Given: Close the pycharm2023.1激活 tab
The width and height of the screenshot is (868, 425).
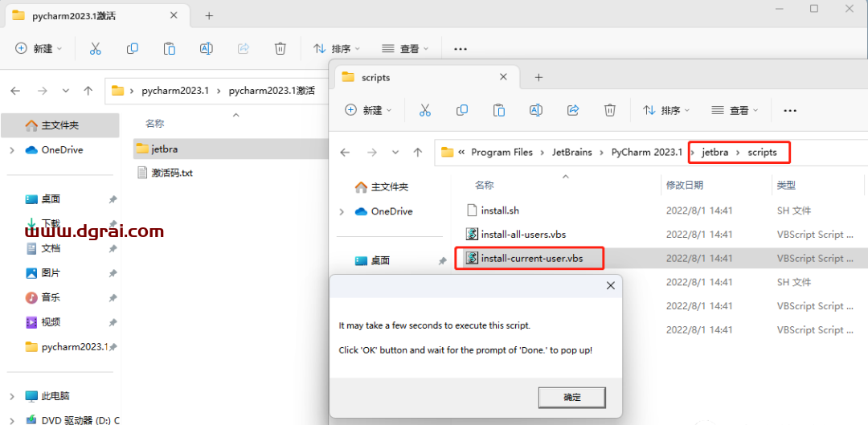Looking at the screenshot, I should tap(174, 15).
